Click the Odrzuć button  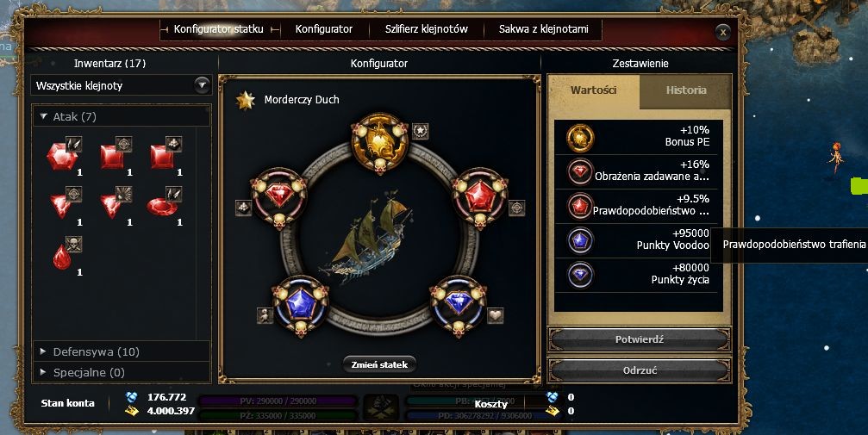click(x=640, y=370)
